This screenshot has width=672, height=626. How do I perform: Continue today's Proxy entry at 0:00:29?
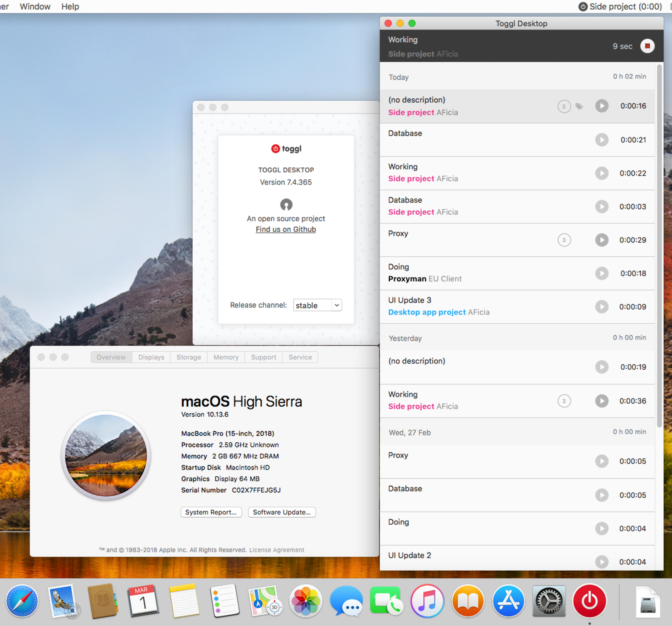602,240
